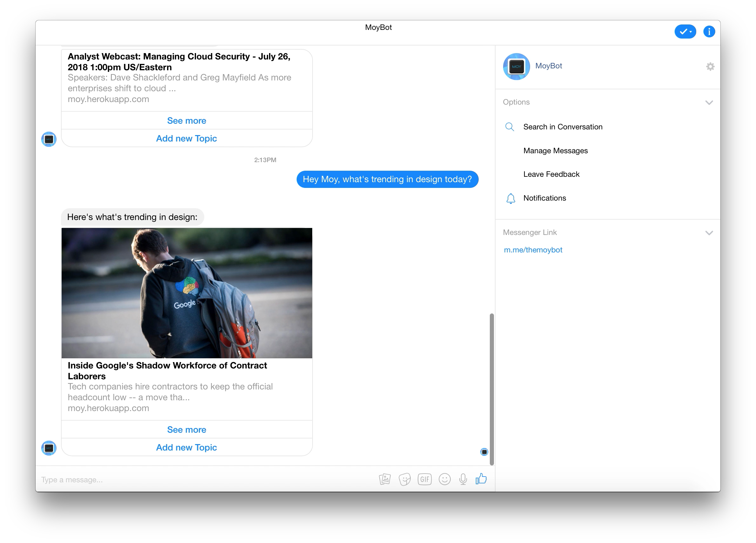Open the GIF picker
This screenshot has width=756, height=543.
(x=424, y=479)
